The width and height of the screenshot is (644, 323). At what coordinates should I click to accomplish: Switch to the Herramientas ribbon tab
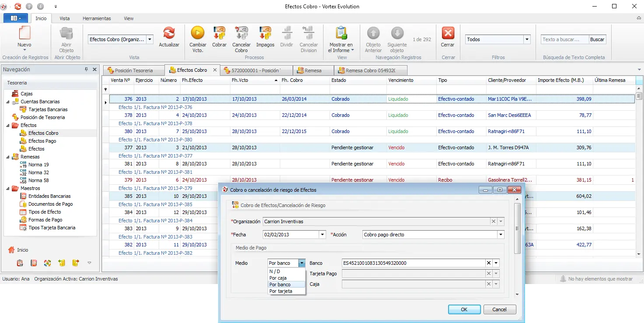point(97,18)
